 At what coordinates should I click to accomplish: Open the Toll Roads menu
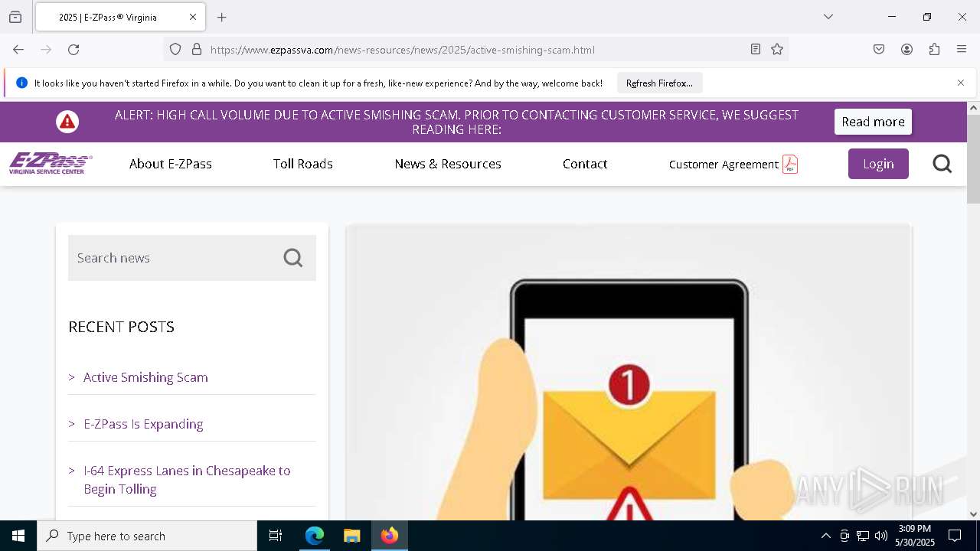pos(303,164)
